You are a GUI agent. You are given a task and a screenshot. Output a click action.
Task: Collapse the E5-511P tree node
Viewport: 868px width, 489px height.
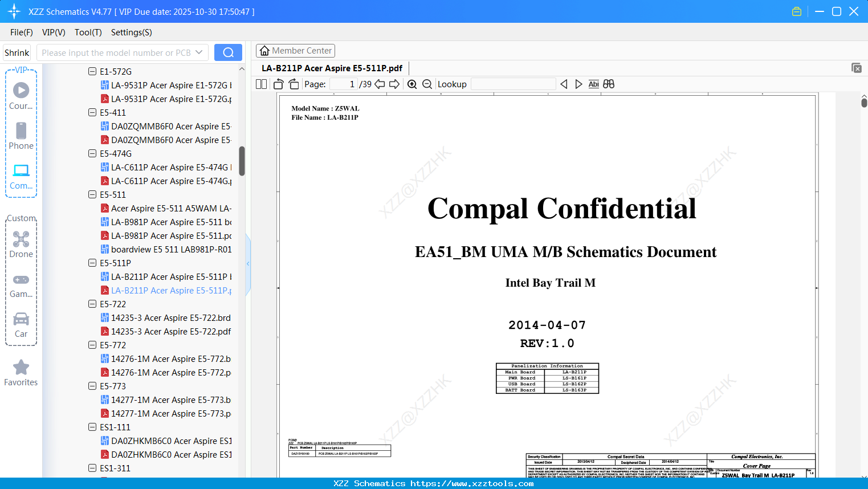click(x=92, y=263)
